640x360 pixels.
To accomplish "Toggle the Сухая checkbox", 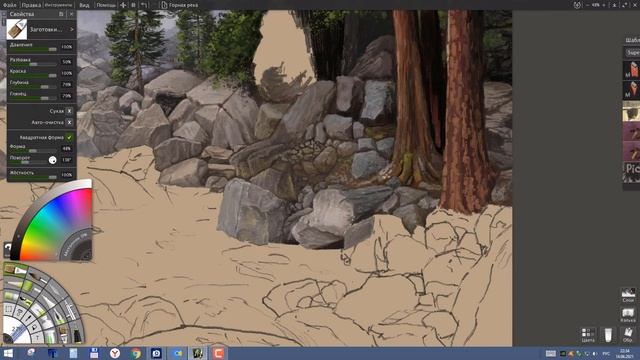I will pos(69,111).
